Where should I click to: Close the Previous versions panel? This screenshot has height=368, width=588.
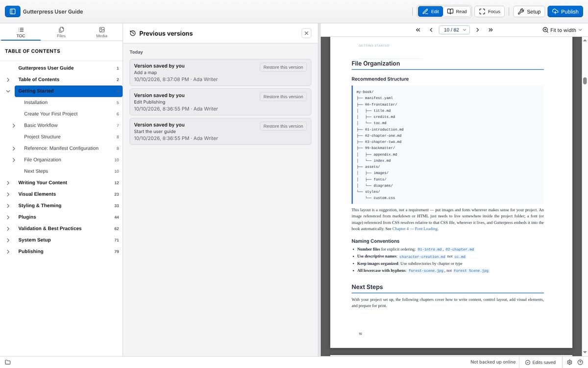tap(307, 33)
